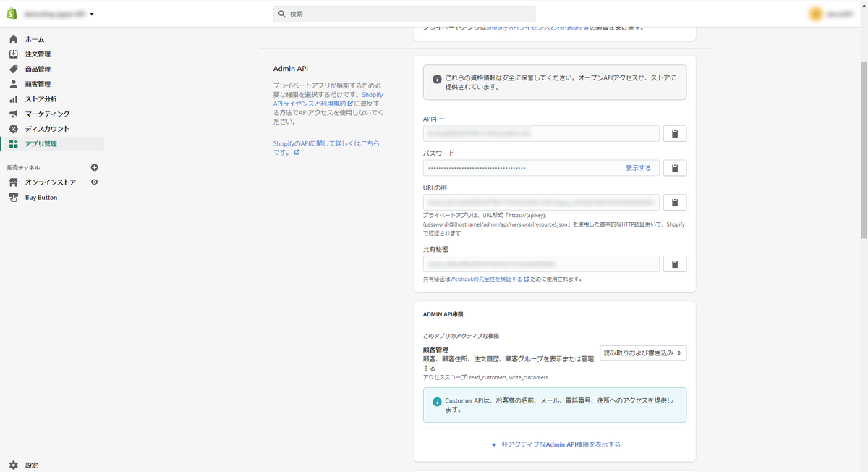Image resolution: width=868 pixels, height=472 pixels.
Task: Reveal the password by clicking 表示する
Action: tap(639, 167)
